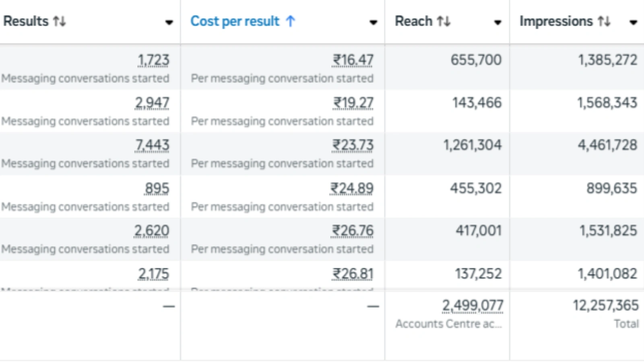
Task: Open the 7,443 results value details
Action: 152,145
